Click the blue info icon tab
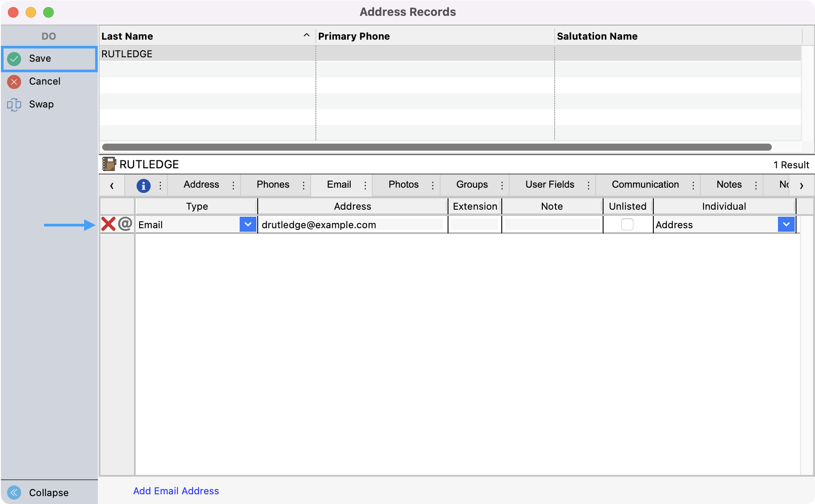The height and width of the screenshot is (504, 815). [143, 185]
